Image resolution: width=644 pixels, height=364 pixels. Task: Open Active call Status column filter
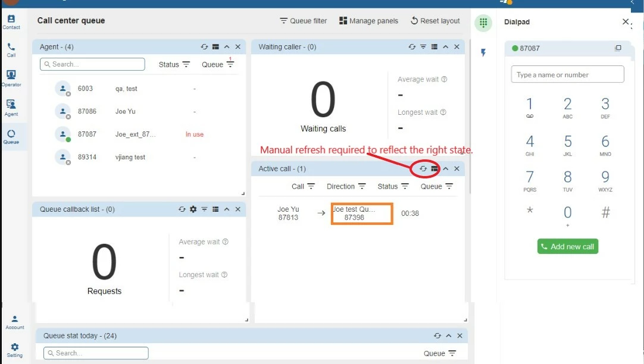393,186
